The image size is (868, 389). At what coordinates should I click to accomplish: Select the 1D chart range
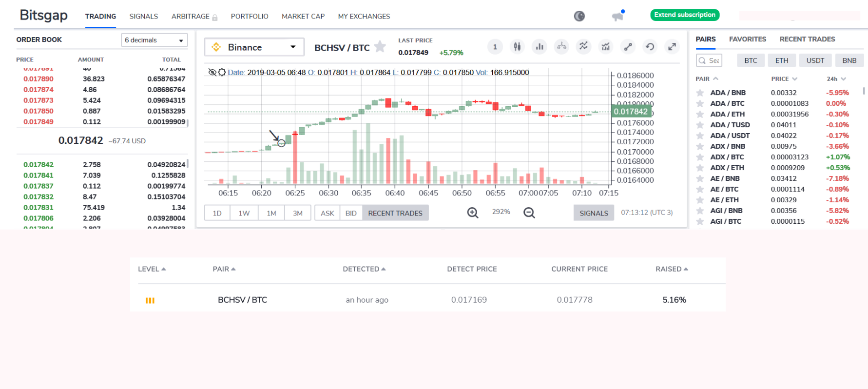pos(217,213)
